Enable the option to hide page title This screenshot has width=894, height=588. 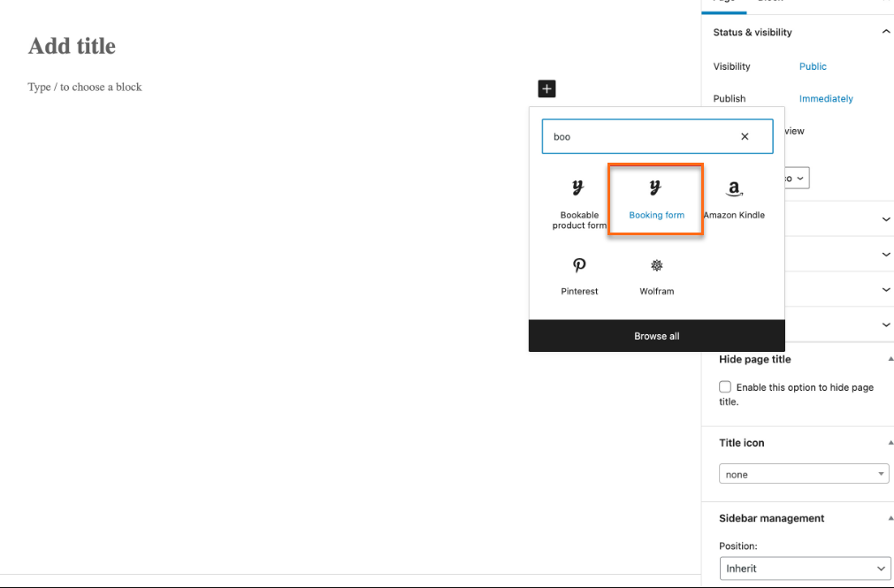(x=724, y=386)
